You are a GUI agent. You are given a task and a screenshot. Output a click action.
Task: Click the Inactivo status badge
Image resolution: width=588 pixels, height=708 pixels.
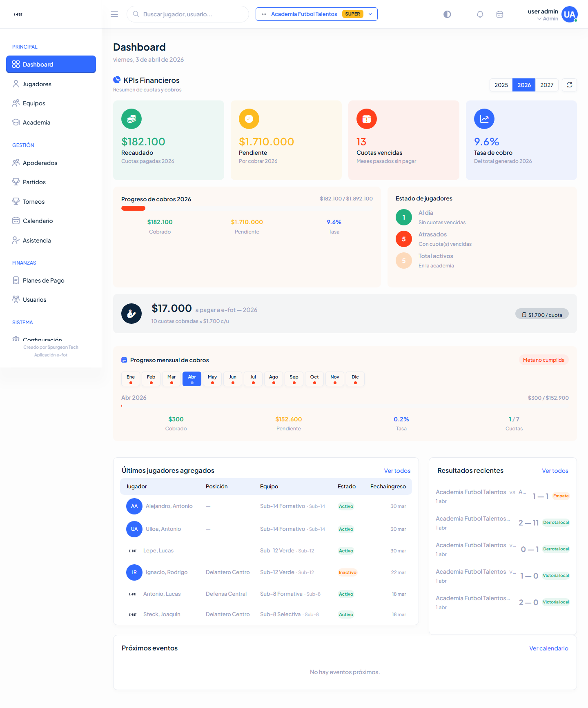point(347,572)
